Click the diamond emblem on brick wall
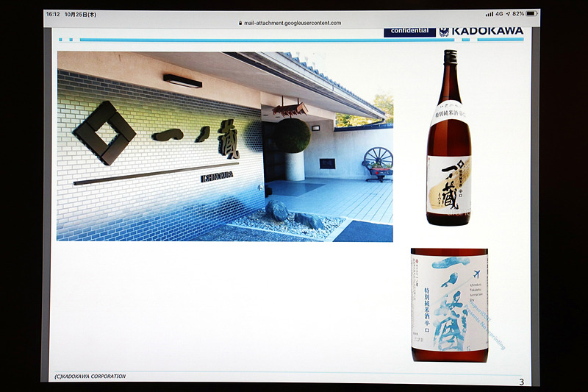Image resolution: width=588 pixels, height=392 pixels. [104, 133]
